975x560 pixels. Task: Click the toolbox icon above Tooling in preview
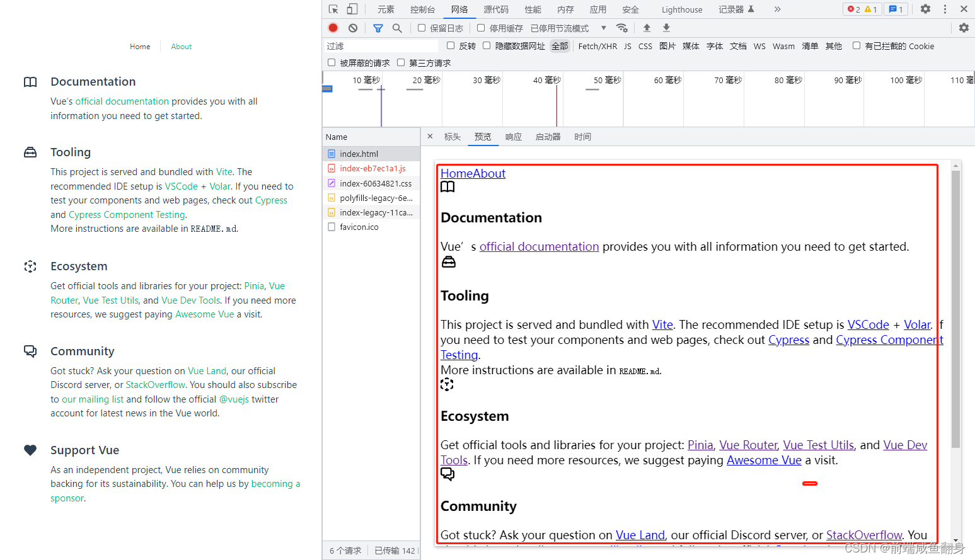pos(448,262)
